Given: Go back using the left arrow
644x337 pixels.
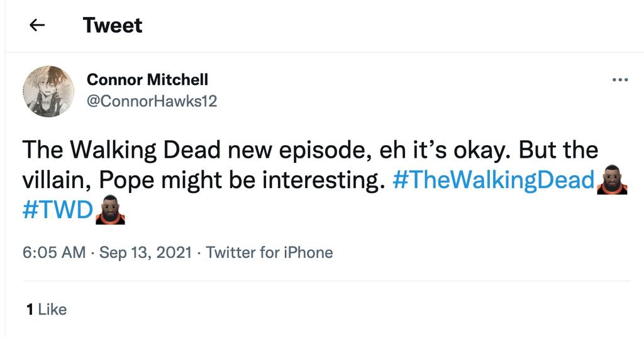Looking at the screenshot, I should pos(38,25).
